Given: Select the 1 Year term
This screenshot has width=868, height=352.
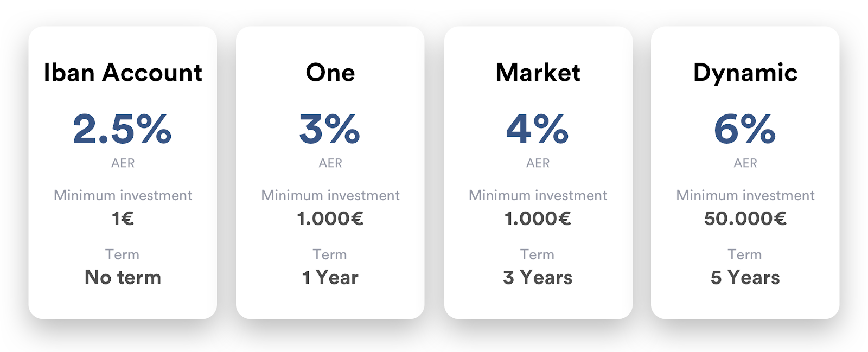Looking at the screenshot, I should (x=330, y=278).
